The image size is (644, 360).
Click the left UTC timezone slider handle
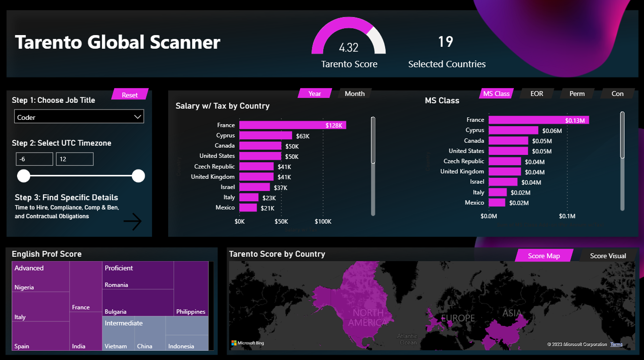click(24, 176)
